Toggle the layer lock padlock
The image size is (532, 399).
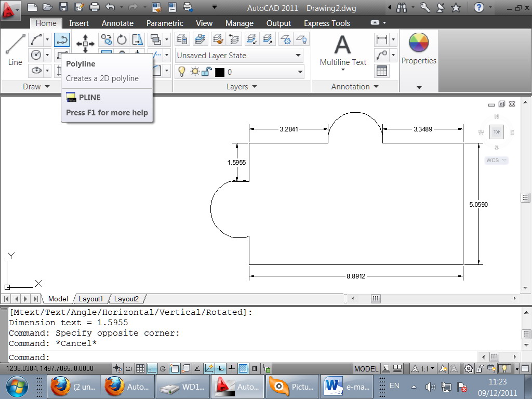[x=206, y=72]
